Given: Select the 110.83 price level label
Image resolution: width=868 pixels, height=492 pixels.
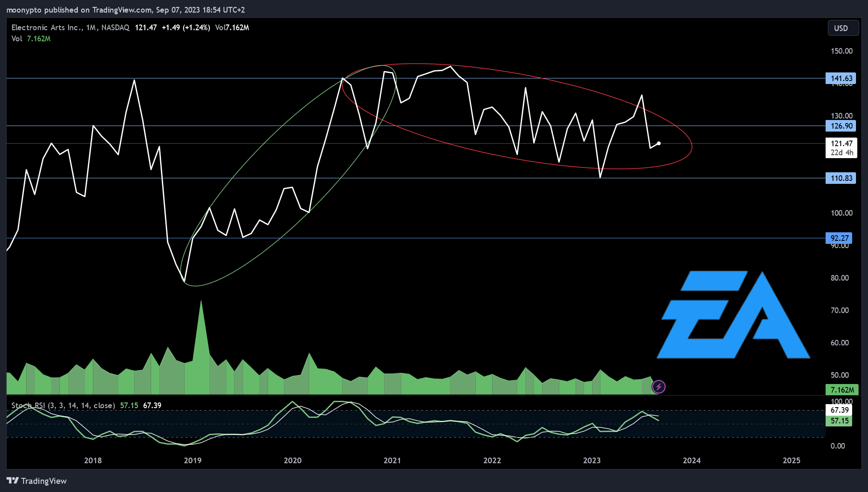Looking at the screenshot, I should 841,178.
